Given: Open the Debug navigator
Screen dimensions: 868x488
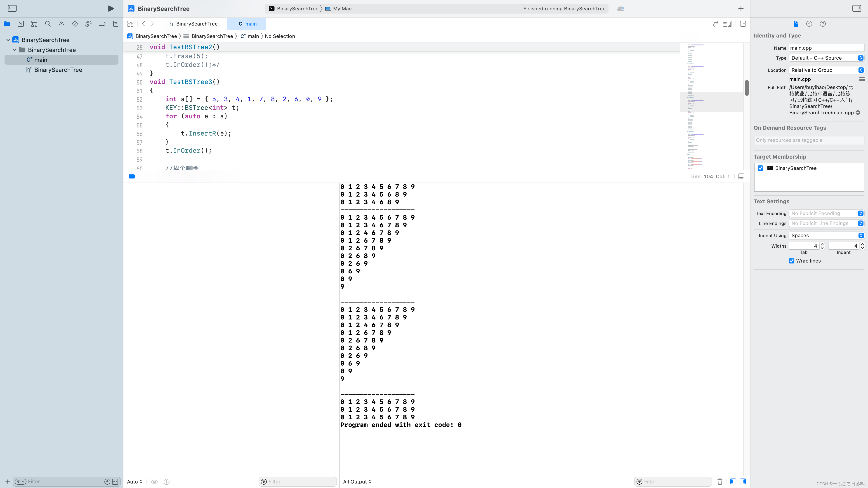Looking at the screenshot, I should (88, 23).
